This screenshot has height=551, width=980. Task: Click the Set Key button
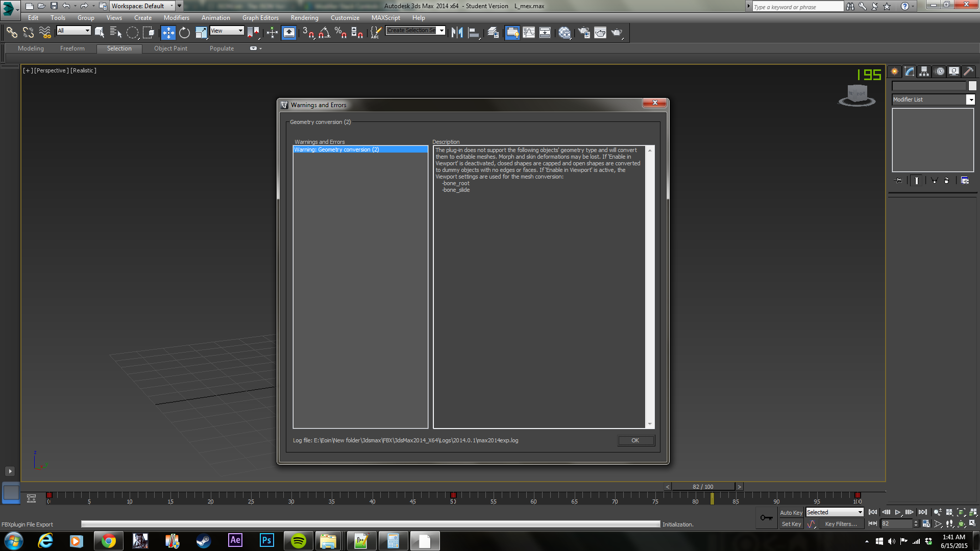click(791, 524)
